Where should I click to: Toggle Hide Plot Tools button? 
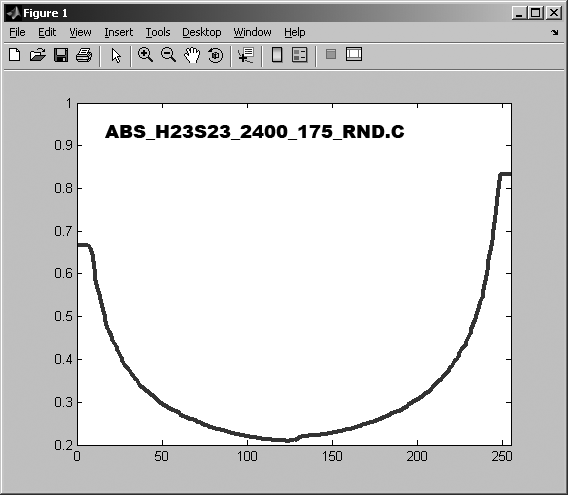[331, 54]
